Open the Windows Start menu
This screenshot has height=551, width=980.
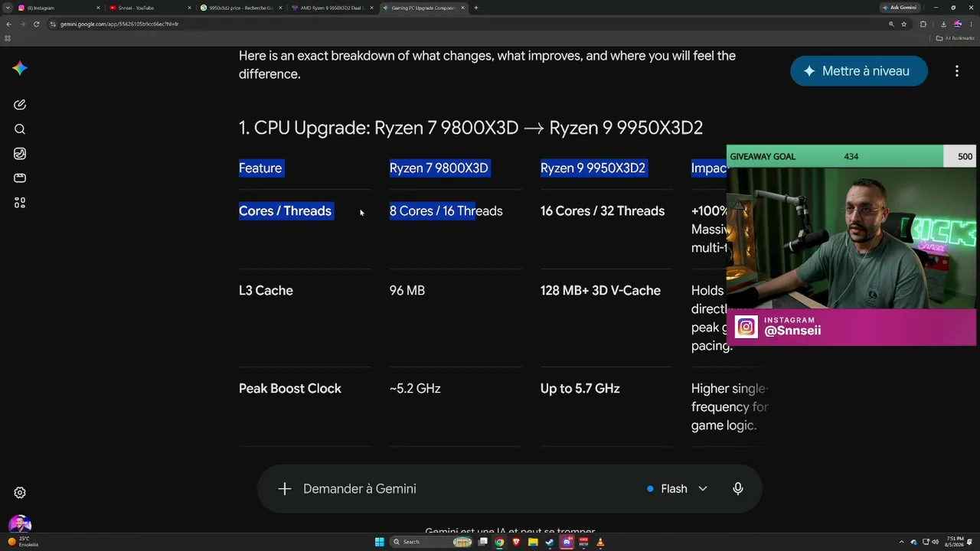[x=379, y=542]
